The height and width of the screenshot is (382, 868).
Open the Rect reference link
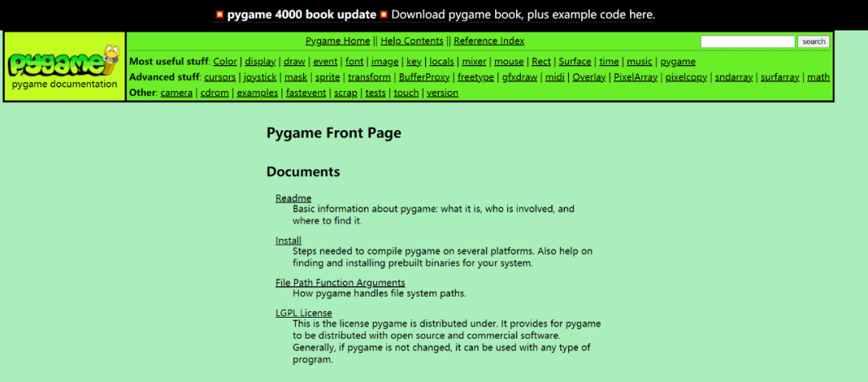coord(542,61)
